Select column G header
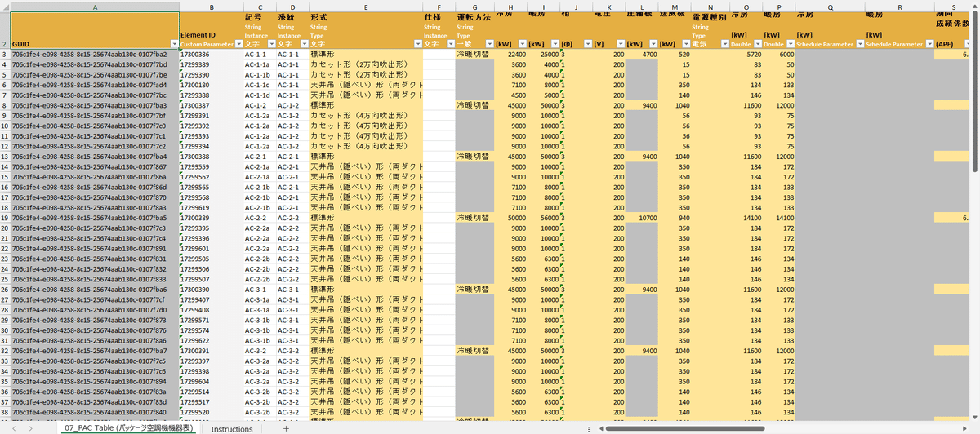 click(x=475, y=6)
